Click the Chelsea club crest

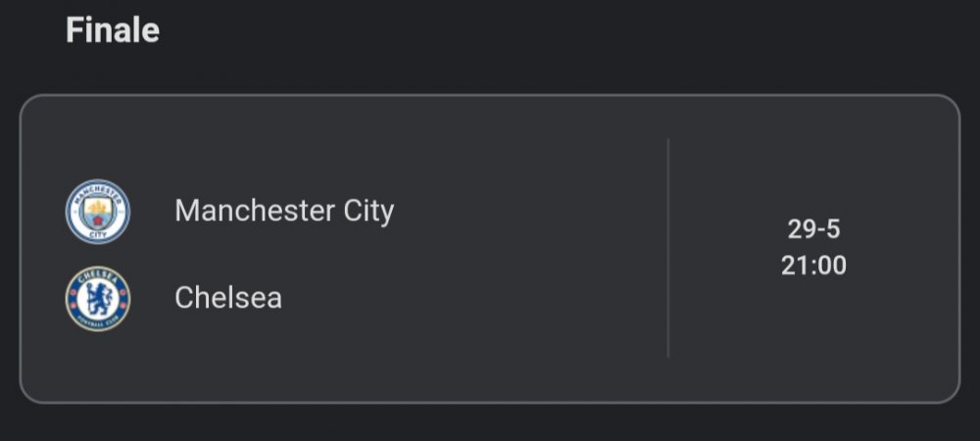[98, 299]
